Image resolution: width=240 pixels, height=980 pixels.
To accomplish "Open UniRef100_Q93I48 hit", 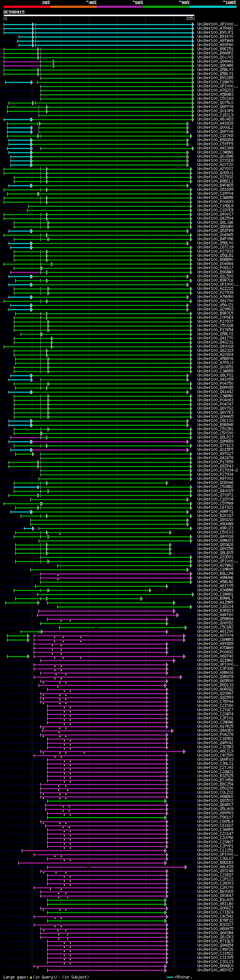I will click(215, 871).
